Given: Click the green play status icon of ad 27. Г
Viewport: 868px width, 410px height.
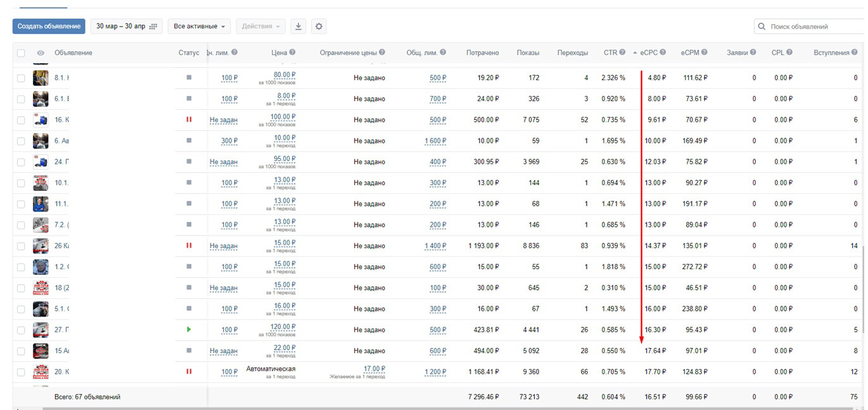Looking at the screenshot, I should click(188, 330).
